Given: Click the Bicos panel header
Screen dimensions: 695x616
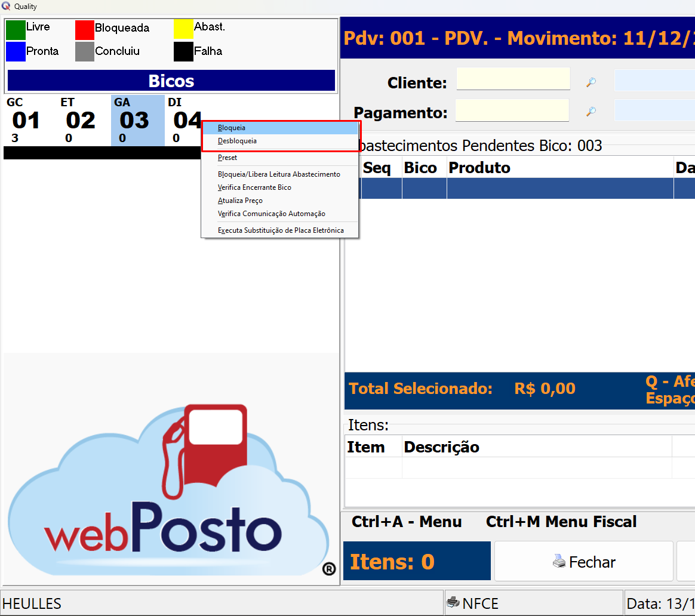Looking at the screenshot, I should tap(171, 81).
